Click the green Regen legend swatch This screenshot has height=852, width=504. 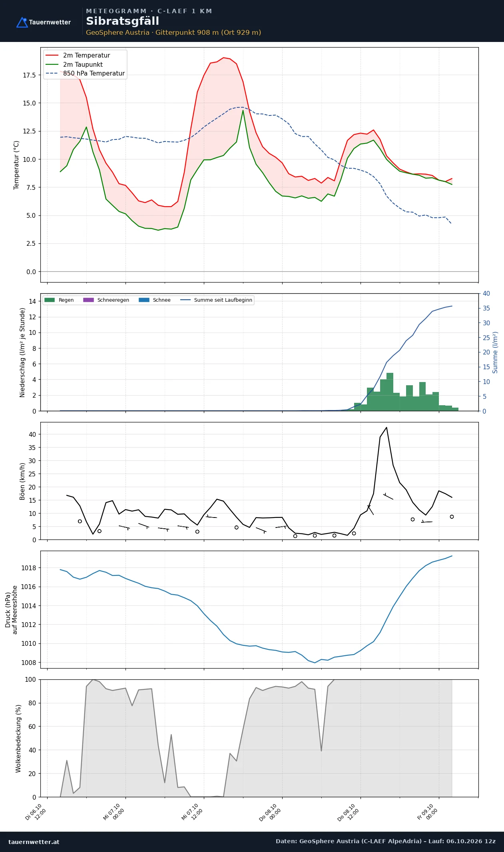[x=49, y=300]
